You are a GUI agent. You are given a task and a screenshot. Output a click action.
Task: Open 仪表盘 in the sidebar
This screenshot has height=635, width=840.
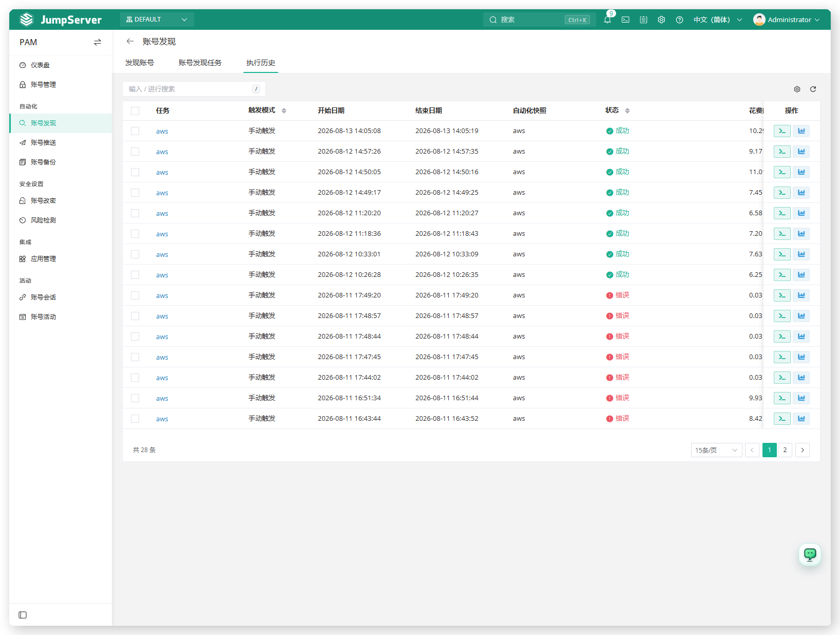click(x=61, y=65)
